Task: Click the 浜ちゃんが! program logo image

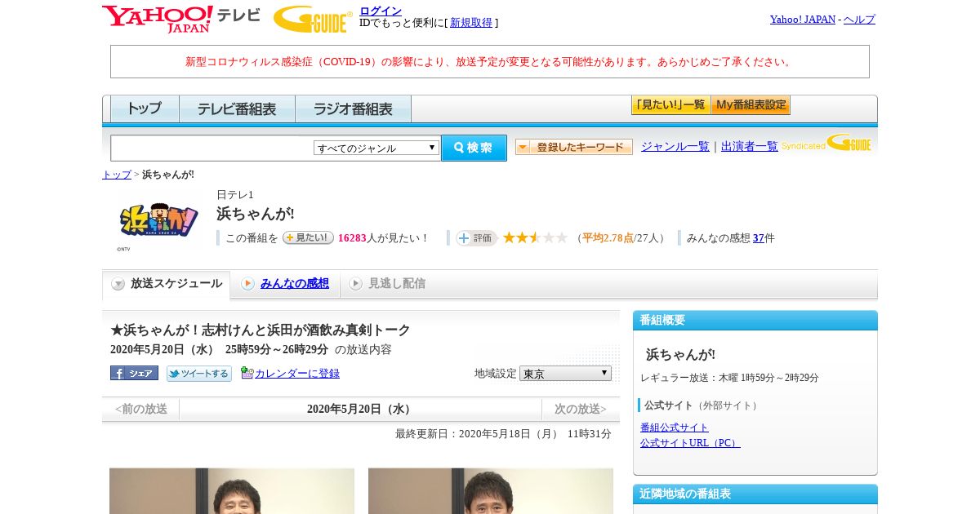Action: pyautogui.click(x=159, y=220)
